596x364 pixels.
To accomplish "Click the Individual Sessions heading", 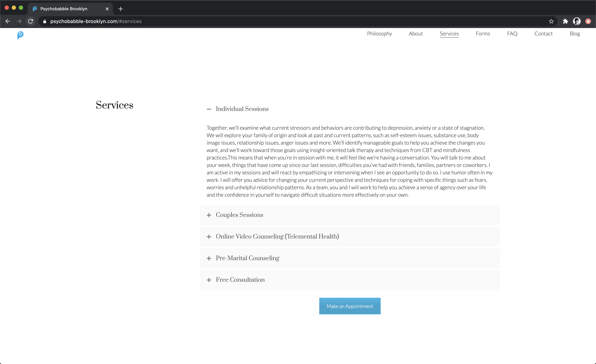I will tap(242, 109).
